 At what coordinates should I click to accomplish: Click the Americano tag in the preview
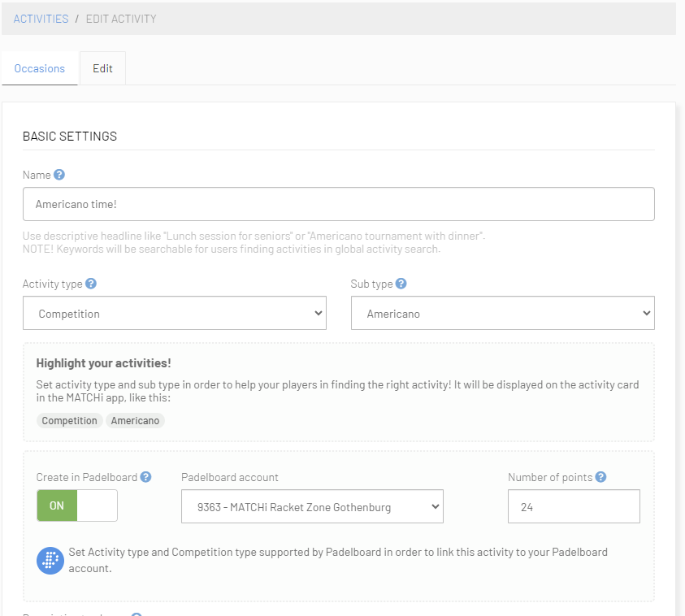tap(135, 420)
